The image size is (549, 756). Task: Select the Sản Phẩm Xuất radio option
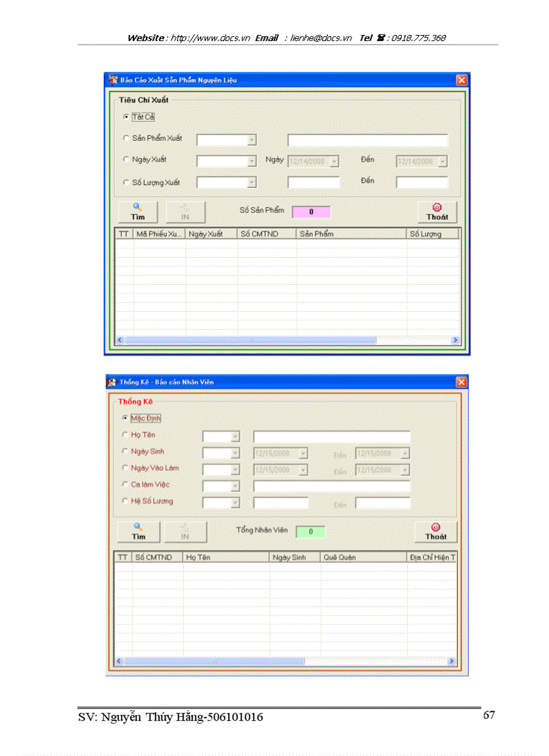126,138
